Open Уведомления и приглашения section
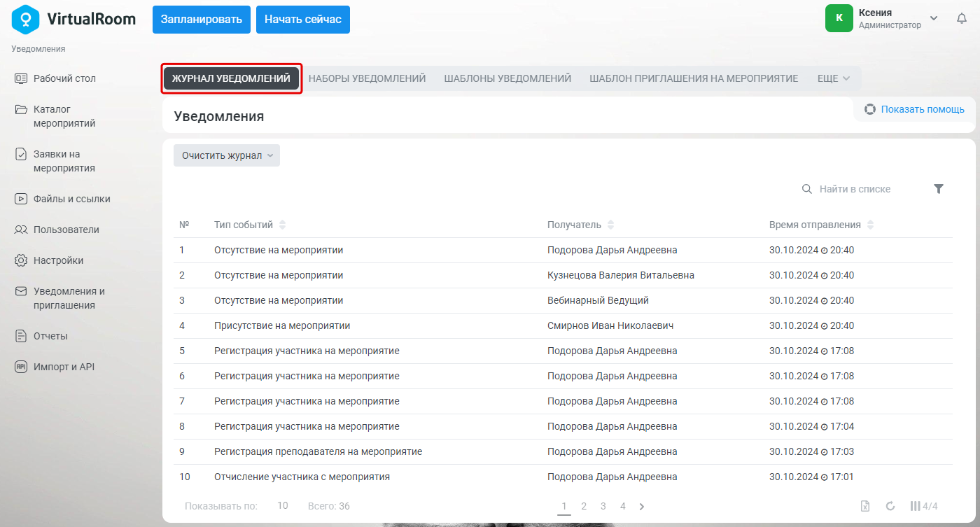Viewport: 980px width, 527px height. [x=59, y=298]
